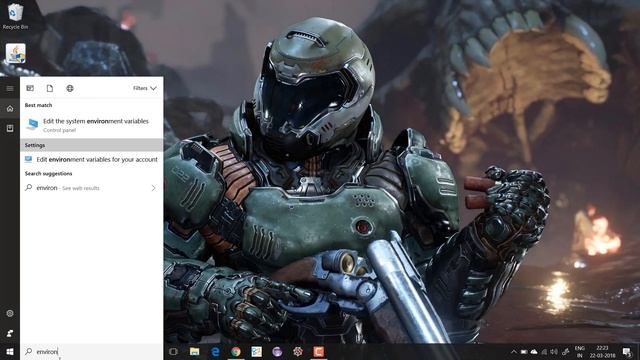Show hidden system tray icons
The image size is (640, 360).
point(513,351)
